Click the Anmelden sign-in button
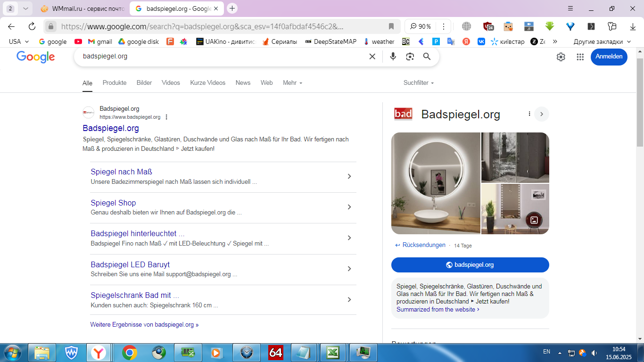 (609, 57)
